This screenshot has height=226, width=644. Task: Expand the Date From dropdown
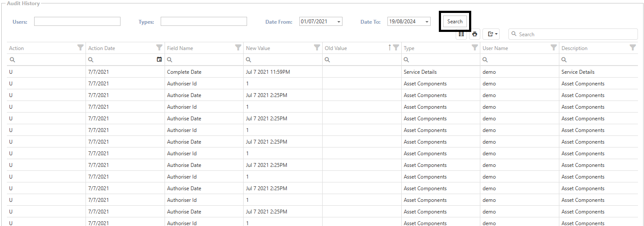[x=339, y=22]
